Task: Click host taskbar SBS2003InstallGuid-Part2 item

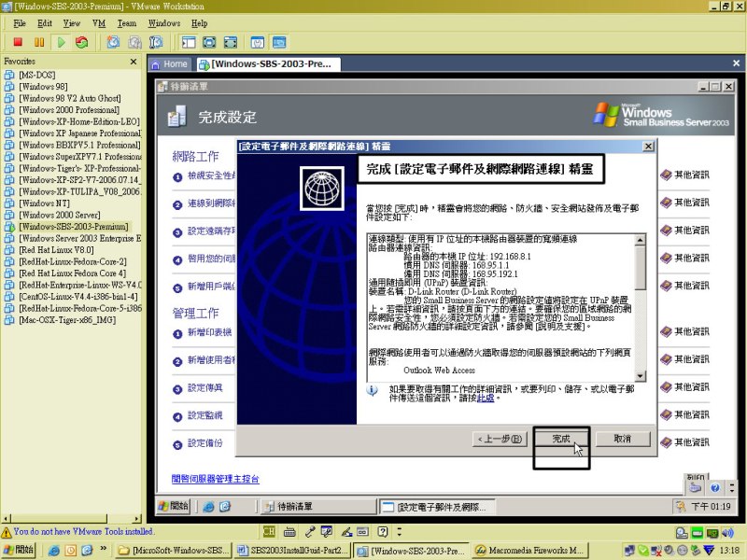Action: (292, 551)
